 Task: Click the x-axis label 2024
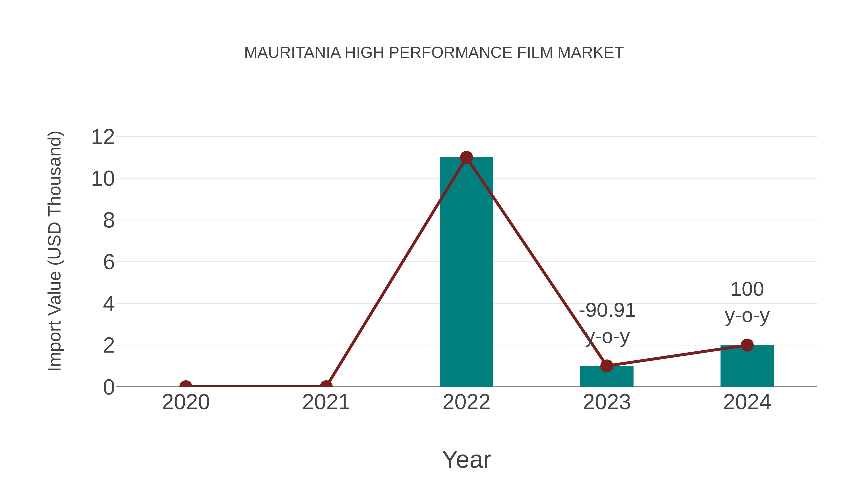pos(747,402)
